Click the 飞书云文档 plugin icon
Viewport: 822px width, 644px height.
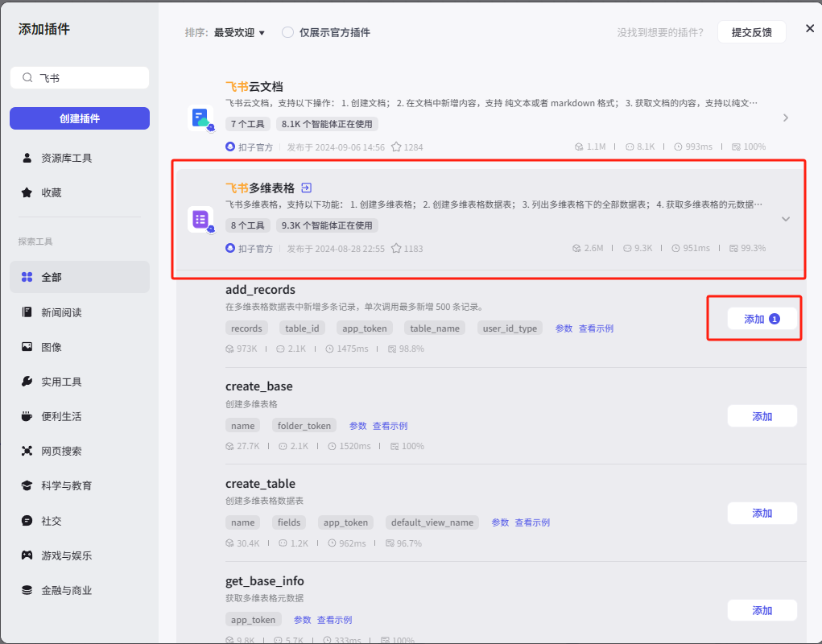200,118
